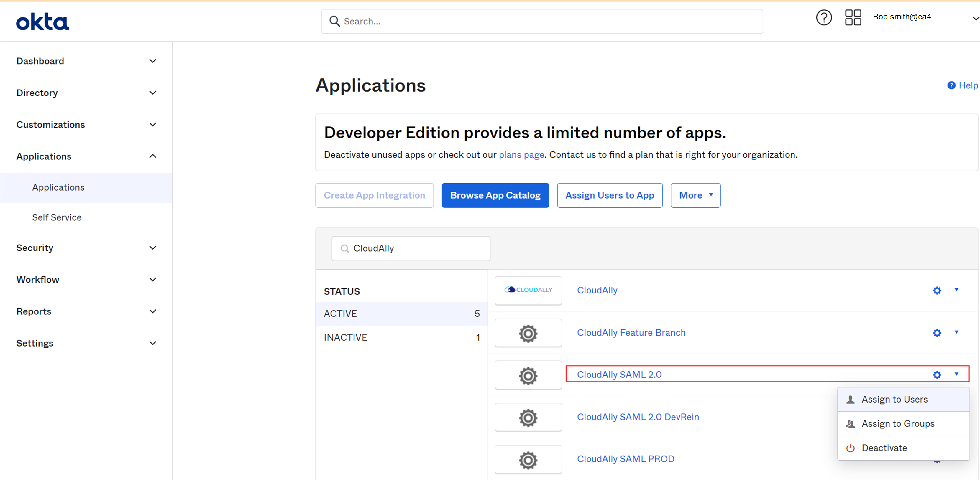Click the magnifier icon in the CloudAlly filter box

tap(345, 248)
